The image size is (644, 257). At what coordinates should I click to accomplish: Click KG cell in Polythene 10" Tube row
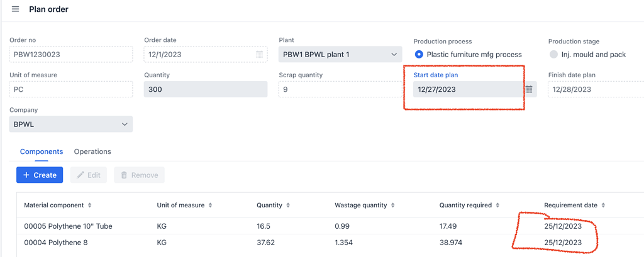point(162,226)
